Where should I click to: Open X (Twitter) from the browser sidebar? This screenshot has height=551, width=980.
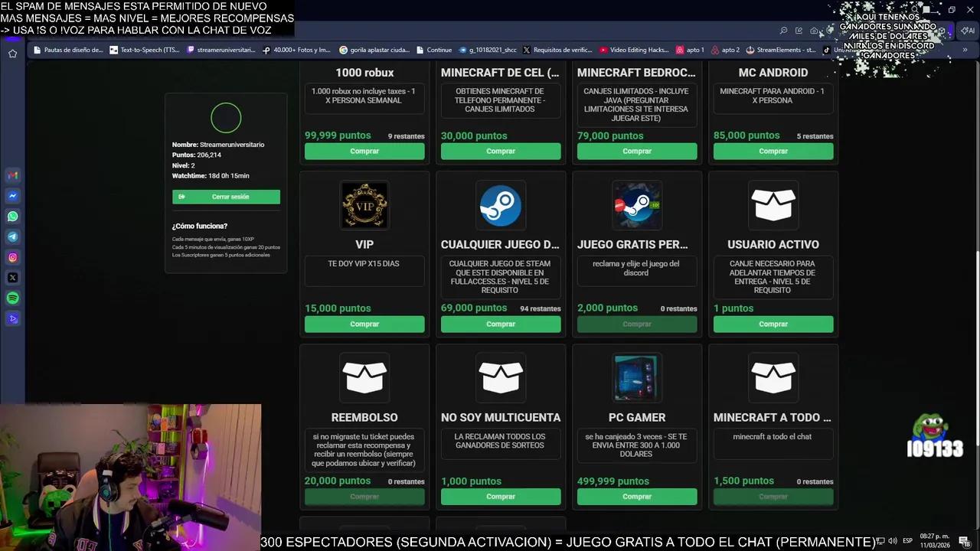click(x=13, y=278)
